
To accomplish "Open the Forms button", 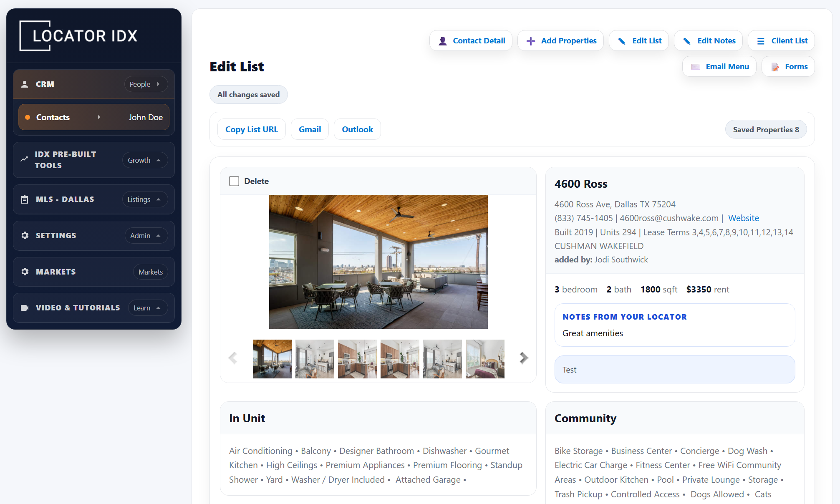I will tap(788, 67).
